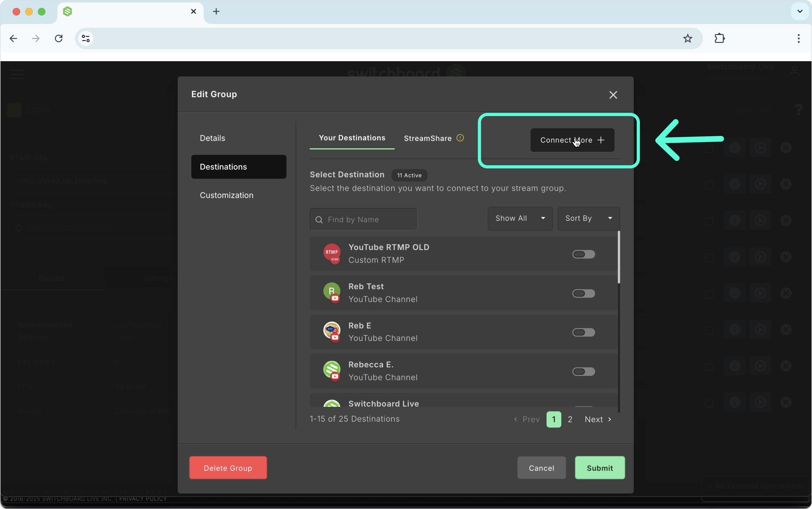
Task: Click the Switchboard Live destination name
Action: point(384,404)
